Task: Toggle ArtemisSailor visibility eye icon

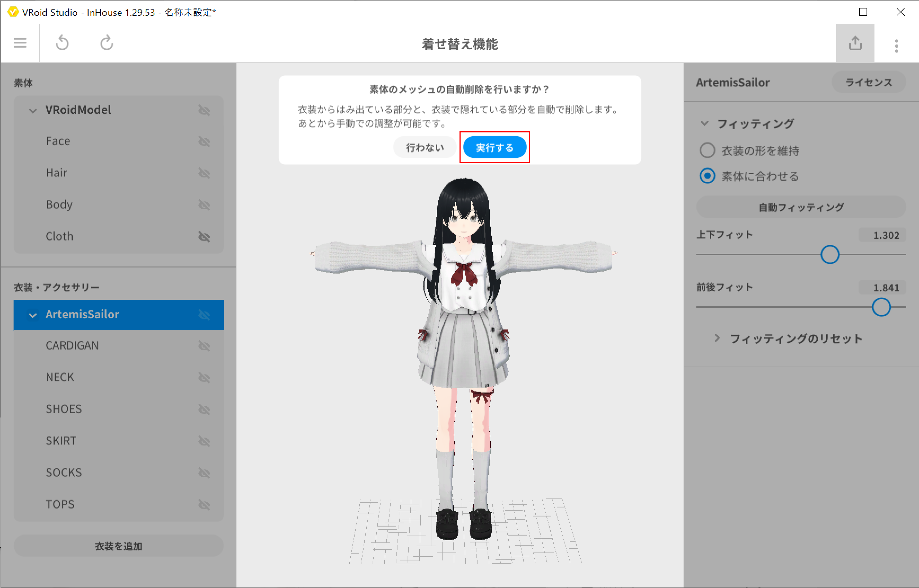Action: tap(204, 315)
